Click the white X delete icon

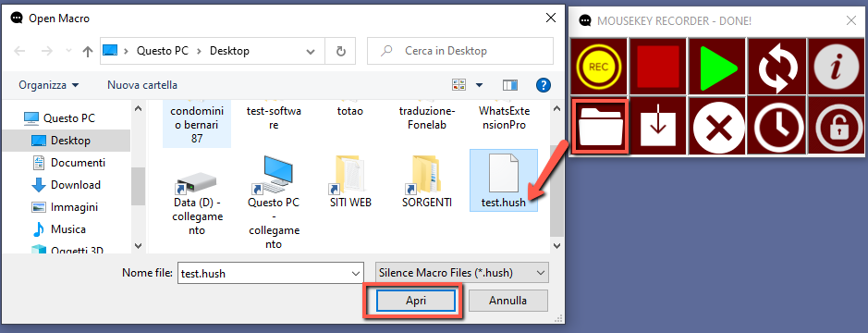[x=718, y=126]
